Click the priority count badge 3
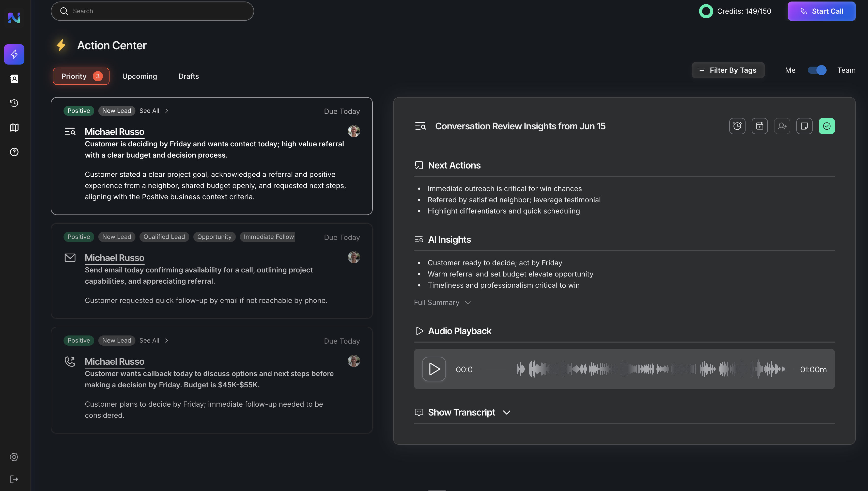Image resolution: width=868 pixels, height=491 pixels. click(x=98, y=76)
